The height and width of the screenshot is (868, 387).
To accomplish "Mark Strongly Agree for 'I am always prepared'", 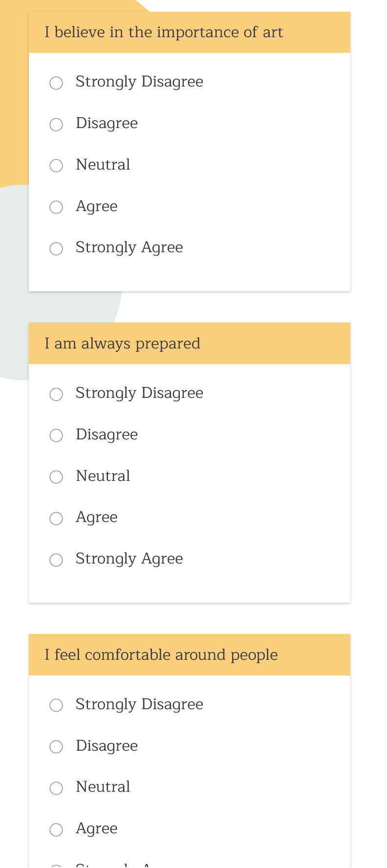I will point(56,560).
